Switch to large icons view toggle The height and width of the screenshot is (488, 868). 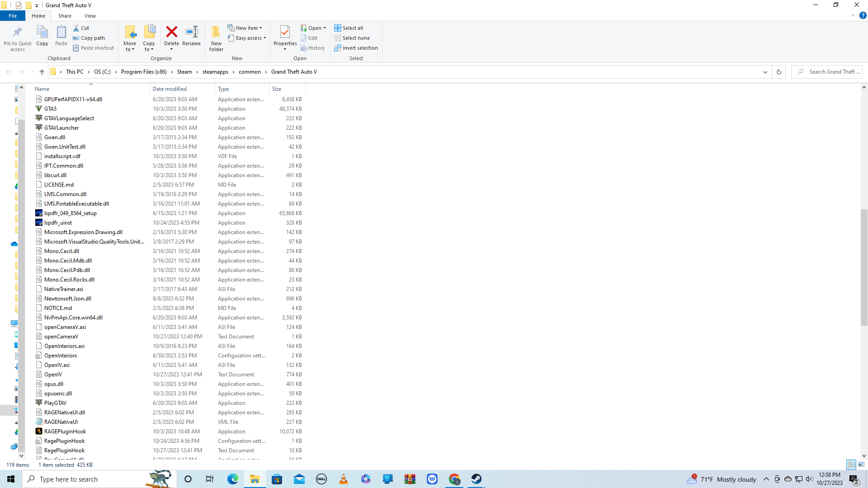861,465
